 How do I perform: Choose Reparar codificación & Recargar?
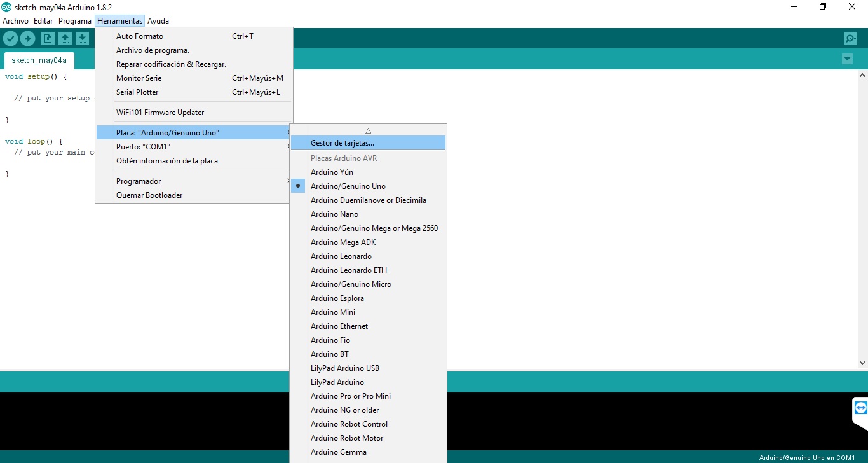pos(194,64)
